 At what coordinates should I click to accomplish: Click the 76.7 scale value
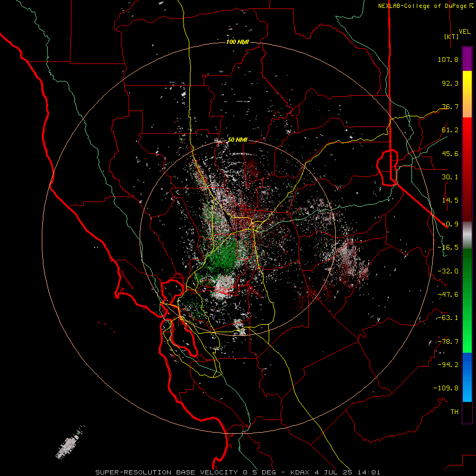(x=450, y=106)
